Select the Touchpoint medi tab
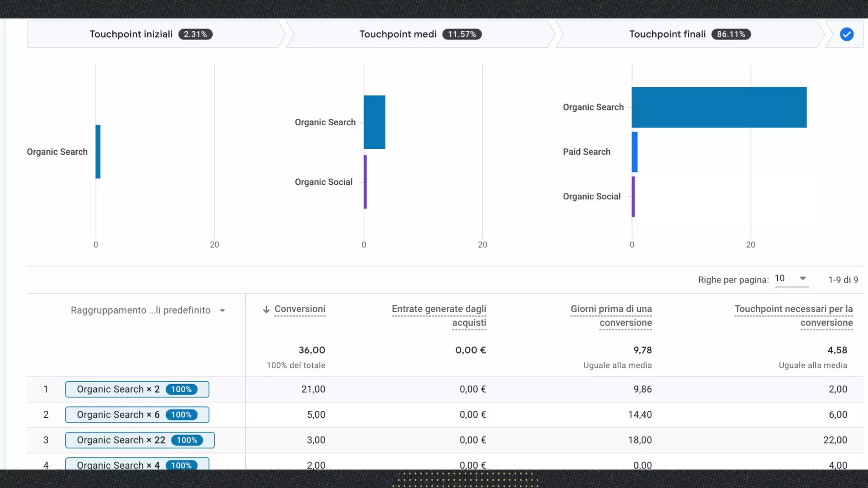This screenshot has height=488, width=868. point(420,34)
